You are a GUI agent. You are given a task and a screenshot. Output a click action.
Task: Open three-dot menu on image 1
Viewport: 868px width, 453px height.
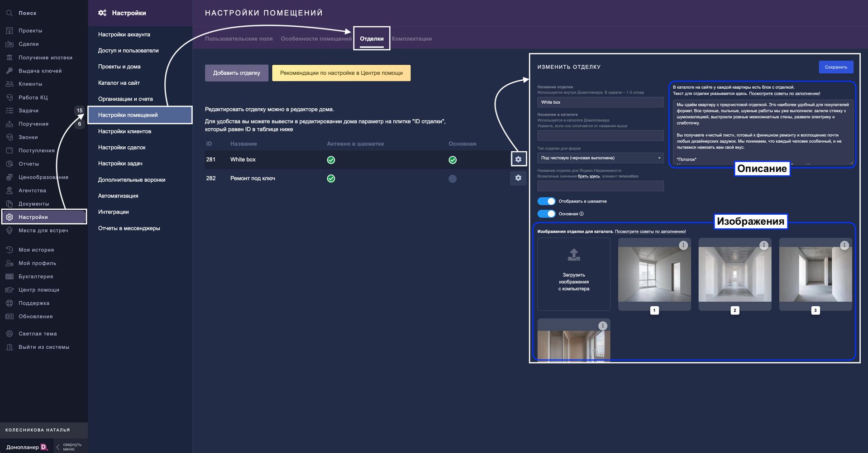pos(683,245)
